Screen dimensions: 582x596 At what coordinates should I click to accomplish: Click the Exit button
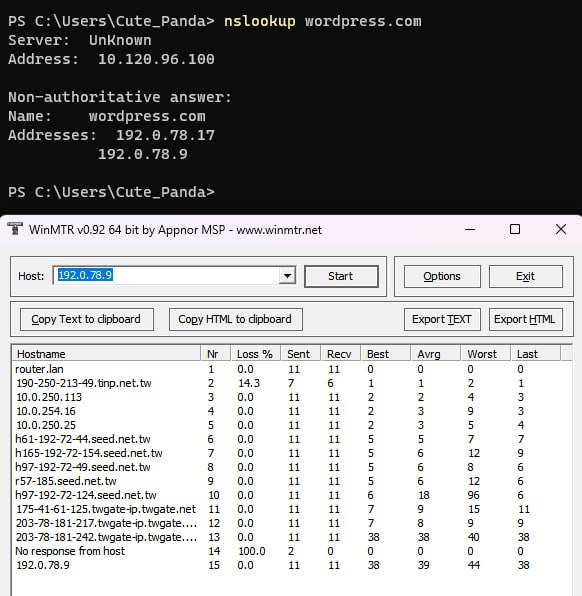(x=525, y=276)
